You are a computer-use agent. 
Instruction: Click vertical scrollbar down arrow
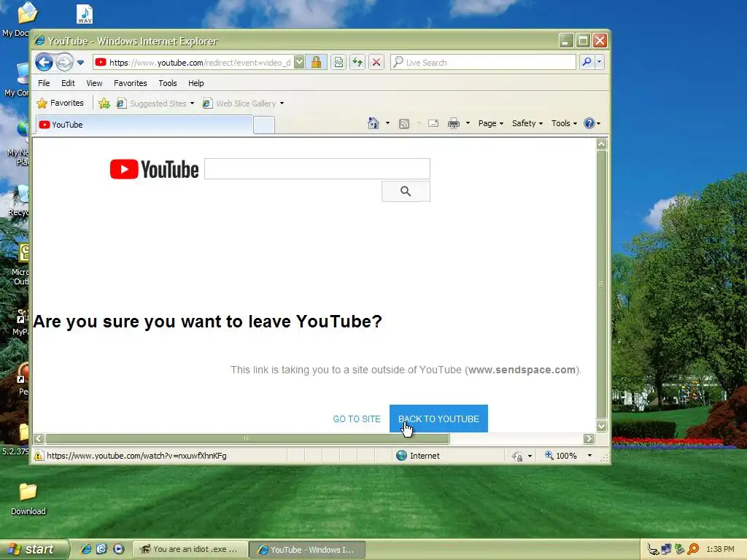click(602, 426)
